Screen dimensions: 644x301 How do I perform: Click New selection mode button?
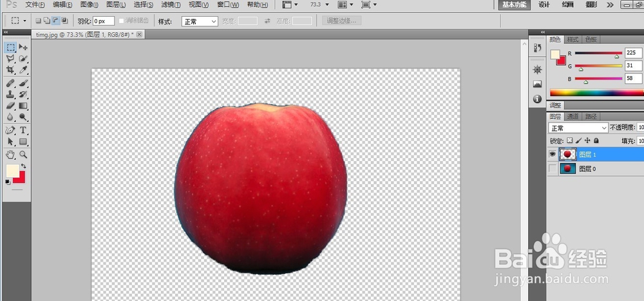(38, 21)
